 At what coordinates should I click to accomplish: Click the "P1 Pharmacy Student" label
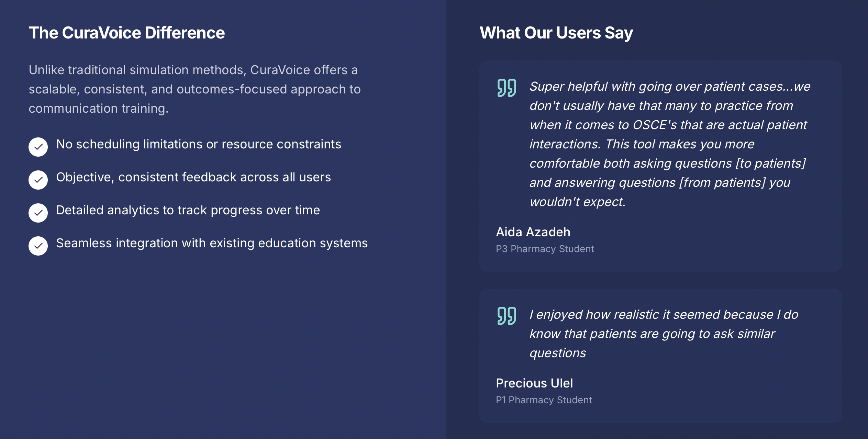tap(544, 400)
